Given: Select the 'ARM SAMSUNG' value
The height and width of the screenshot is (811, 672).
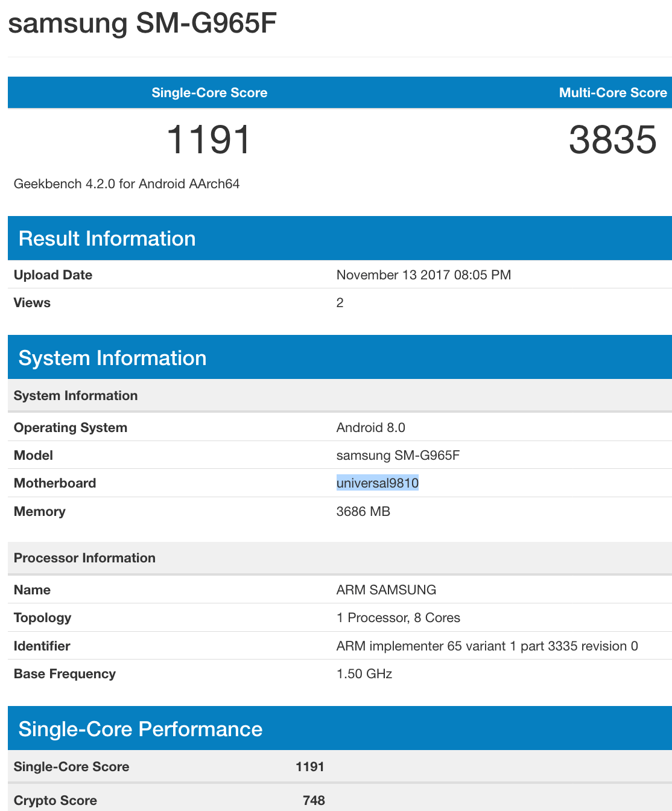Looking at the screenshot, I should tap(386, 590).
